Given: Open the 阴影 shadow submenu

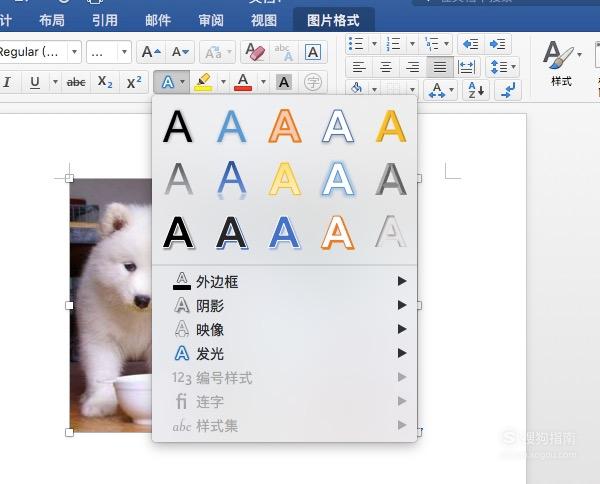Looking at the screenshot, I should pos(284,305).
